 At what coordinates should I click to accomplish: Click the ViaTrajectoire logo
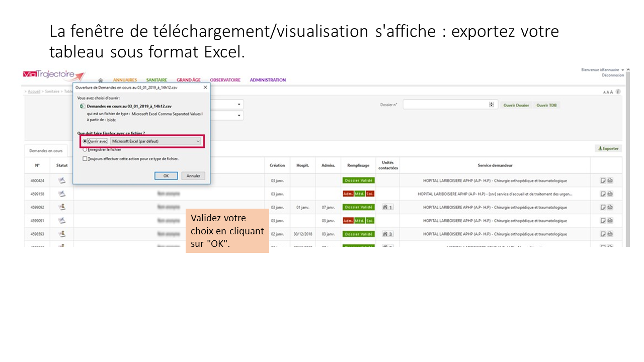tap(54, 75)
